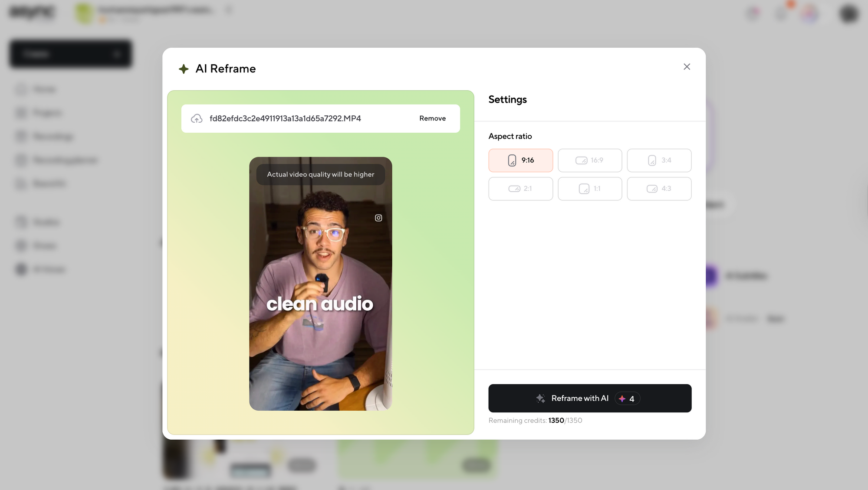868x490 pixels.
Task: Click the cloud upload icon
Action: [197, 118]
